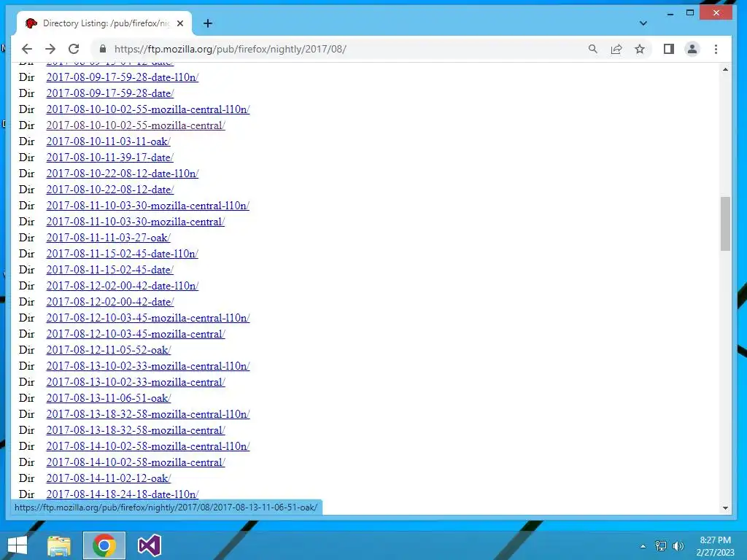Open 2017-08-10-10-02-55-mozilla-central-l10n/ link
The width and height of the screenshot is (747, 560).
147,109
